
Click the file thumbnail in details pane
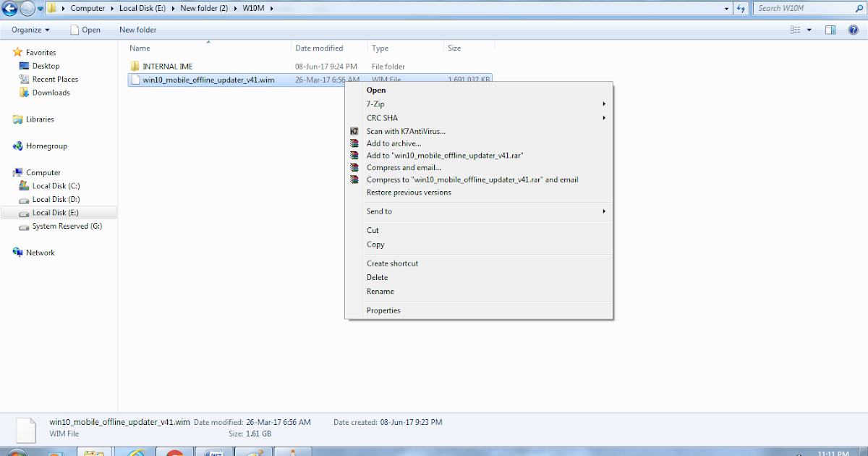tap(25, 429)
